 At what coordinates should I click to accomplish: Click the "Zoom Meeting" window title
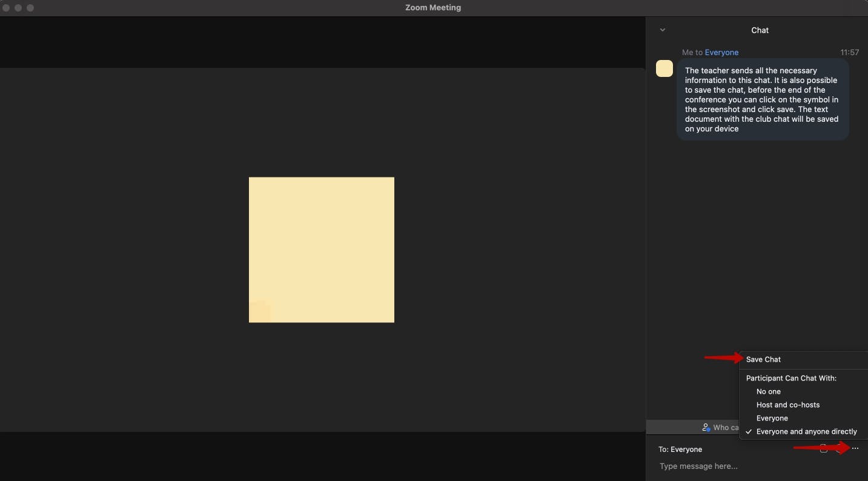click(x=433, y=8)
